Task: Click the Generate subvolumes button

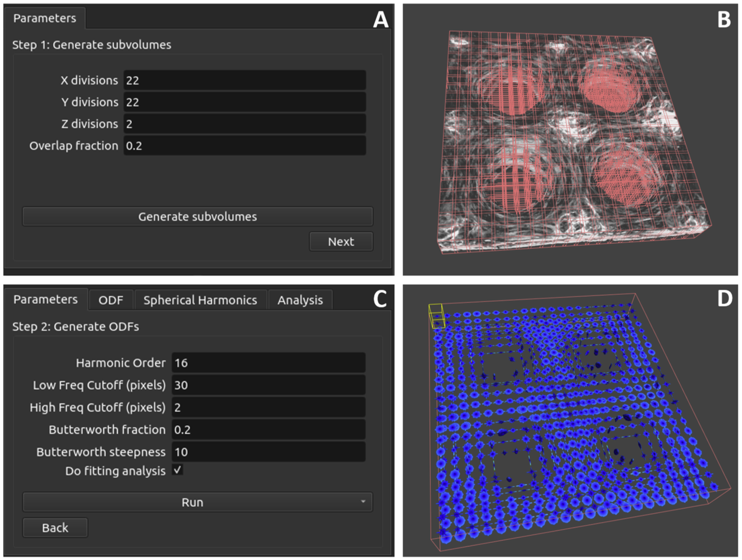Action: pyautogui.click(x=197, y=216)
